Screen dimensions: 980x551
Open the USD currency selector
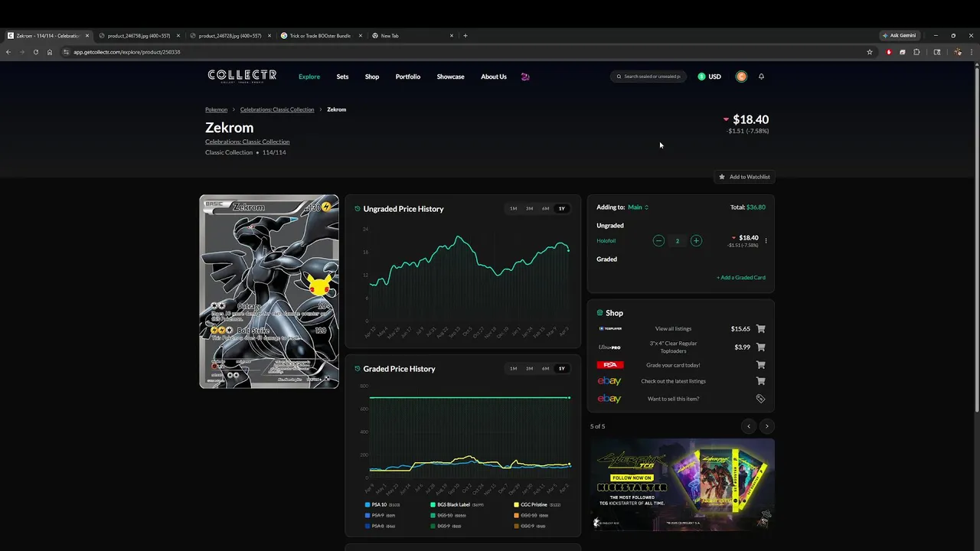[709, 77]
